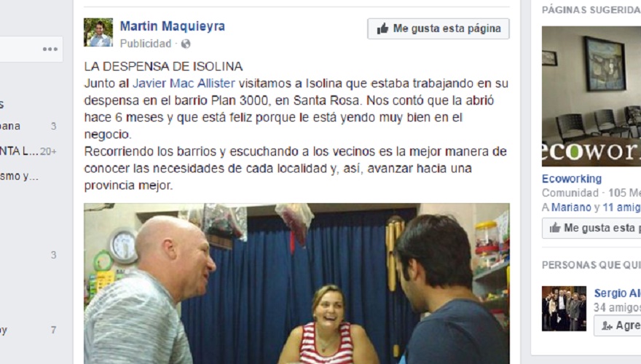The width and height of the screenshot is (641, 364).
Task: Like the page with Me gusta esta página
Action: [439, 28]
